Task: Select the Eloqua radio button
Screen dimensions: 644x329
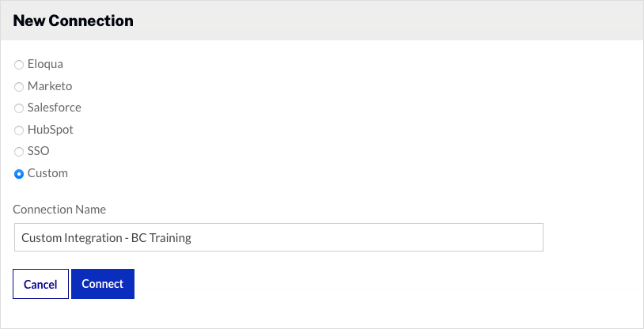Action: [x=19, y=65]
